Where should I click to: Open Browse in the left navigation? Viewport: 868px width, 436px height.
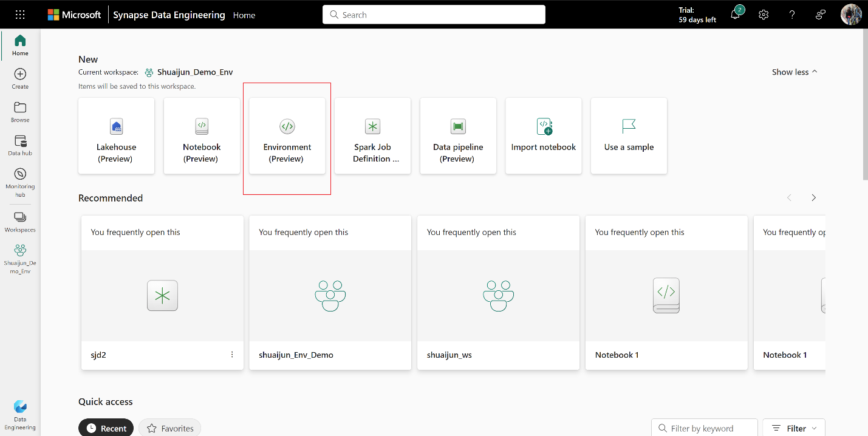pos(20,112)
